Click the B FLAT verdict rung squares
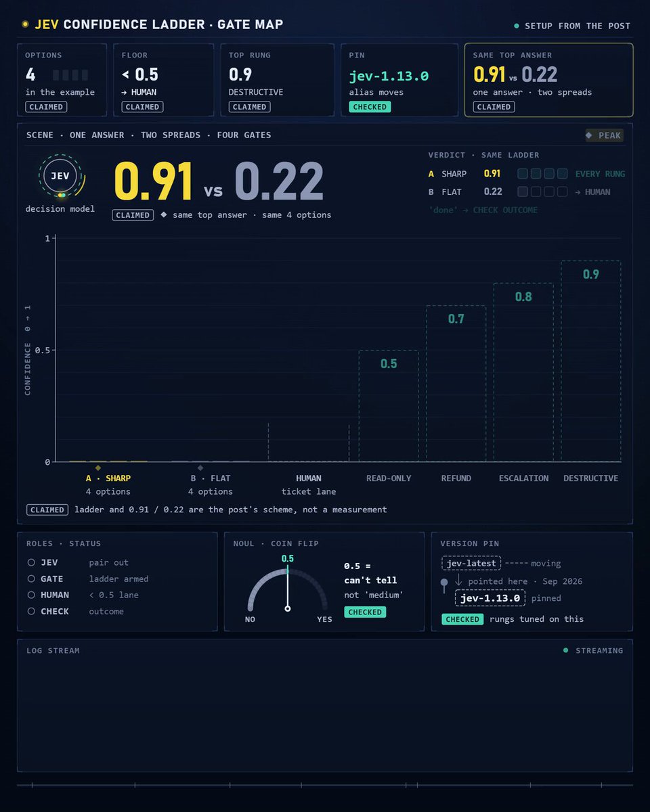The image size is (650, 812). (x=542, y=191)
